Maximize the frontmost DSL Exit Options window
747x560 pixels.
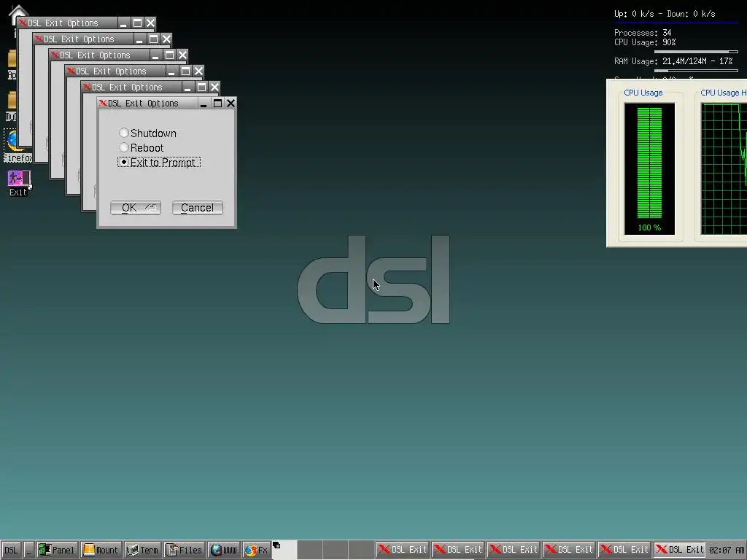point(217,103)
